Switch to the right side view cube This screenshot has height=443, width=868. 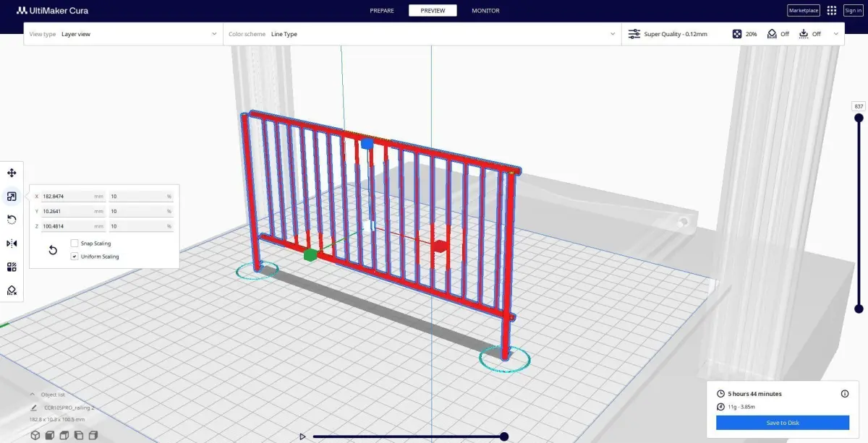(x=93, y=435)
